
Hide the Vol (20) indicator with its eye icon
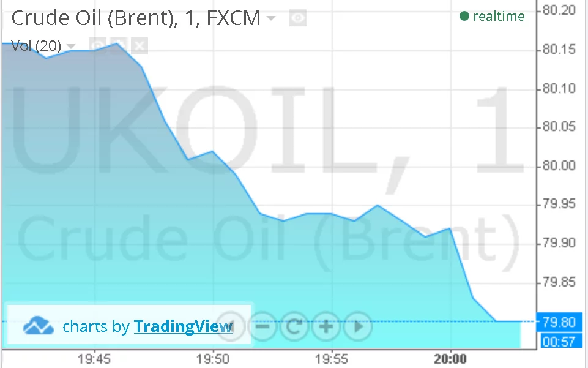pos(97,45)
